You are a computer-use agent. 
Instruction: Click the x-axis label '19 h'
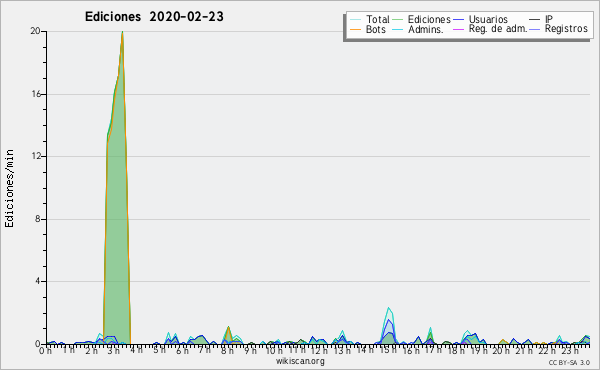(x=479, y=350)
